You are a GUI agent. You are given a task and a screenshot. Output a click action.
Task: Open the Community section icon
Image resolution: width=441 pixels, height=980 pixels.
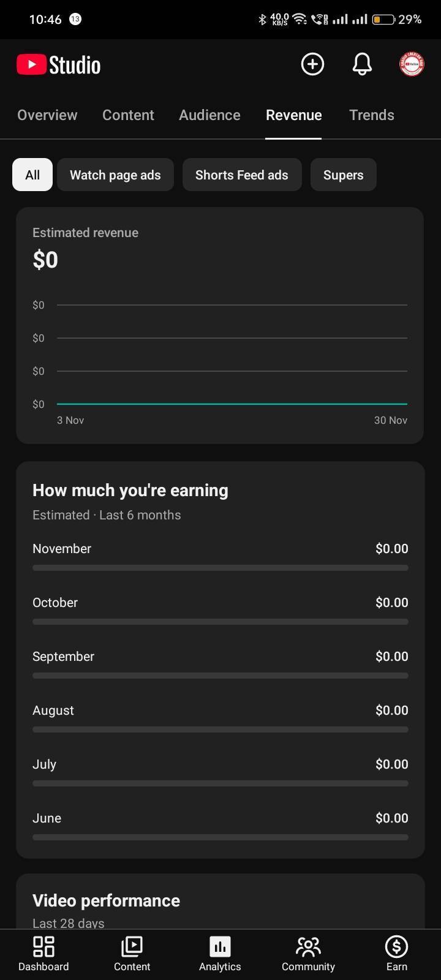(308, 954)
